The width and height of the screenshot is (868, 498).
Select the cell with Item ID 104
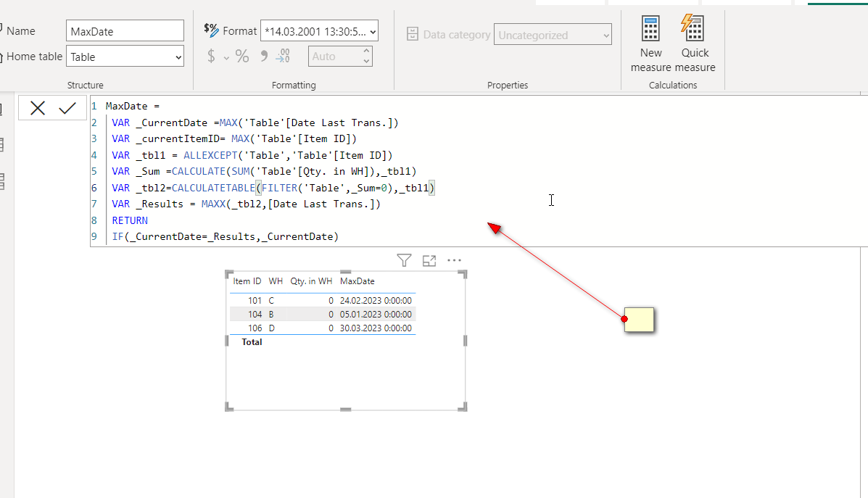255,315
